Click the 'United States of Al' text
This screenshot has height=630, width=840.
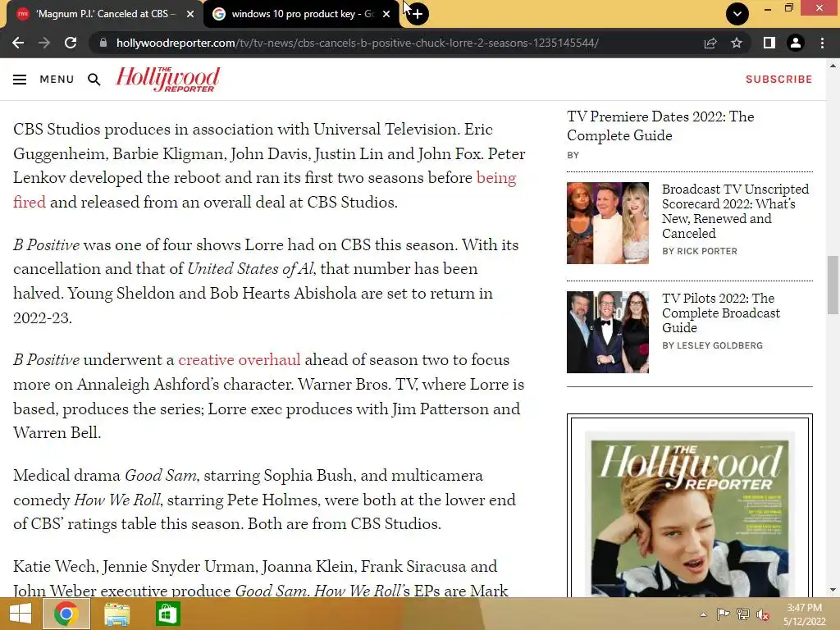pyautogui.click(x=250, y=268)
